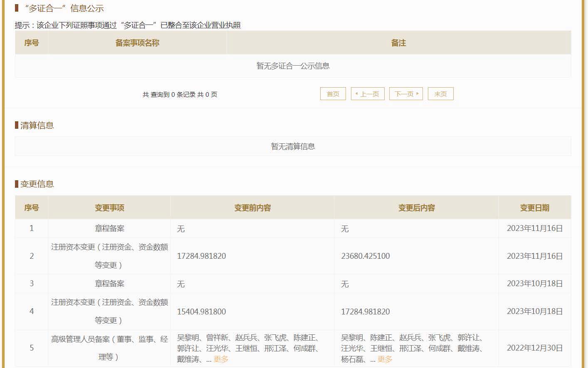Go to next page via 下一页 arrow
Viewport: 588px width, 368px height.
406,94
